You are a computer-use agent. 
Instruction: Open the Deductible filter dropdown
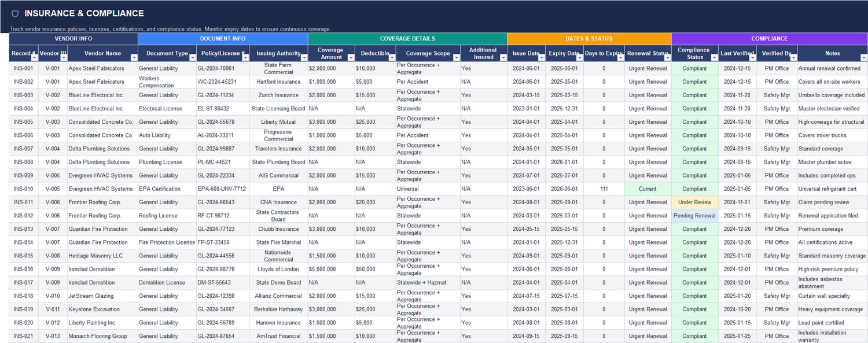392,57
